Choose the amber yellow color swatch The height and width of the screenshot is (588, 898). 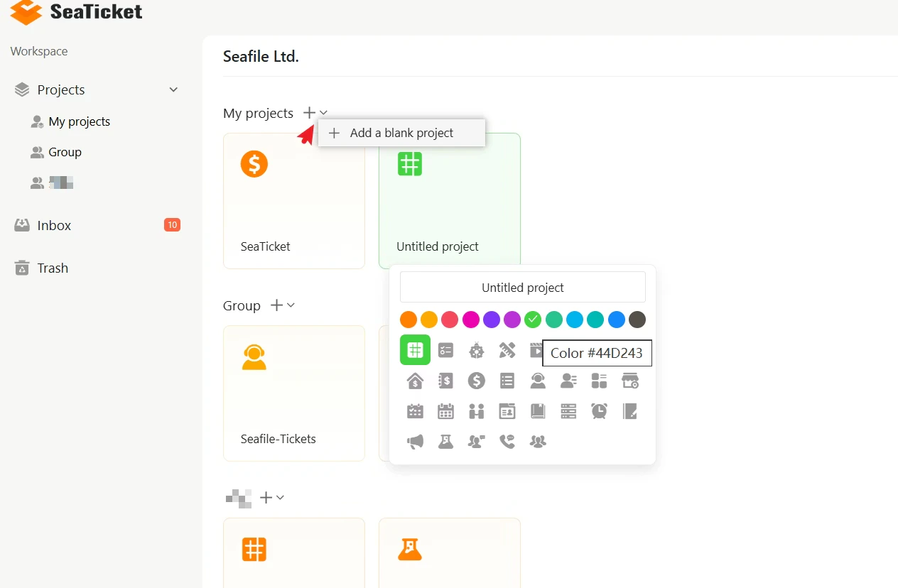click(x=429, y=320)
